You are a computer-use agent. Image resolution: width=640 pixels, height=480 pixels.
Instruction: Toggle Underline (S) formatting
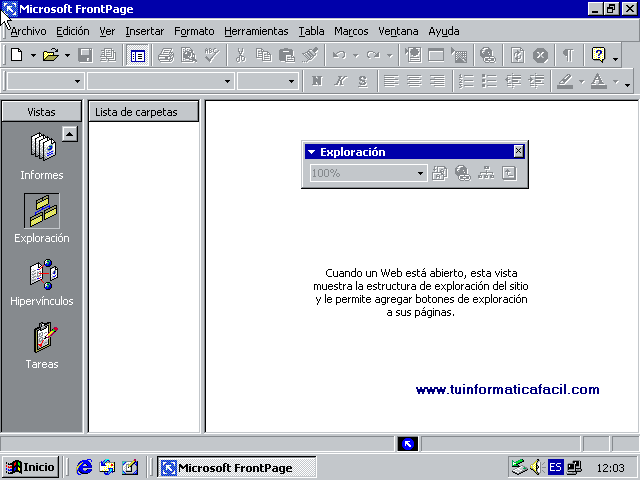363,81
